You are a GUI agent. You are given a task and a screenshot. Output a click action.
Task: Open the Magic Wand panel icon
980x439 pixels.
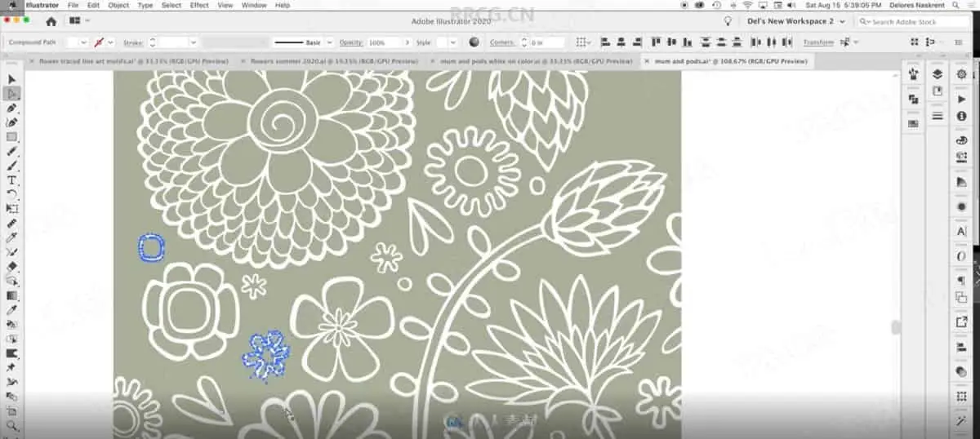(961, 421)
